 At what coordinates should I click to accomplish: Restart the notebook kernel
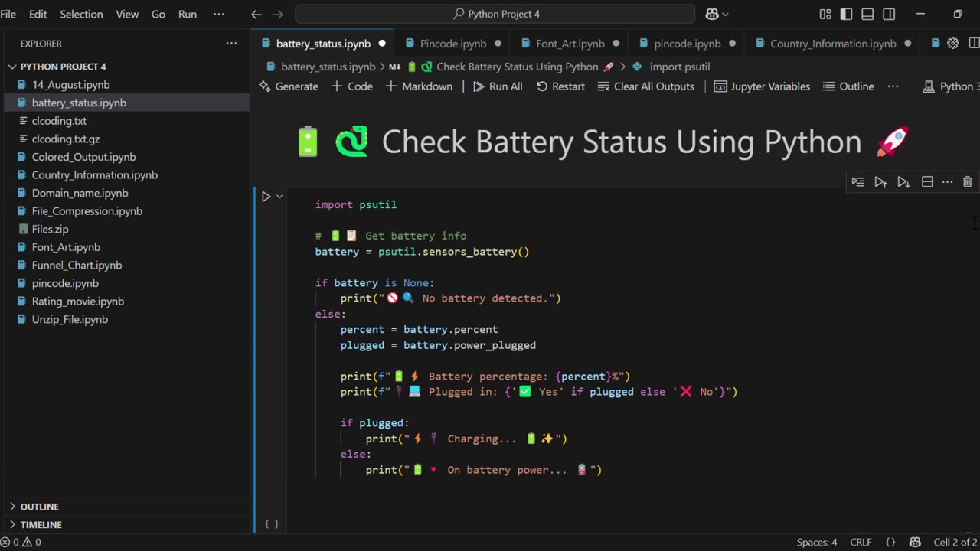[560, 86]
